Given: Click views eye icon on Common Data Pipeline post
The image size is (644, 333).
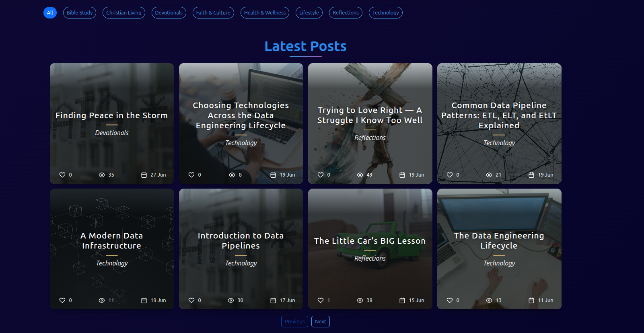Looking at the screenshot, I should 489,175.
